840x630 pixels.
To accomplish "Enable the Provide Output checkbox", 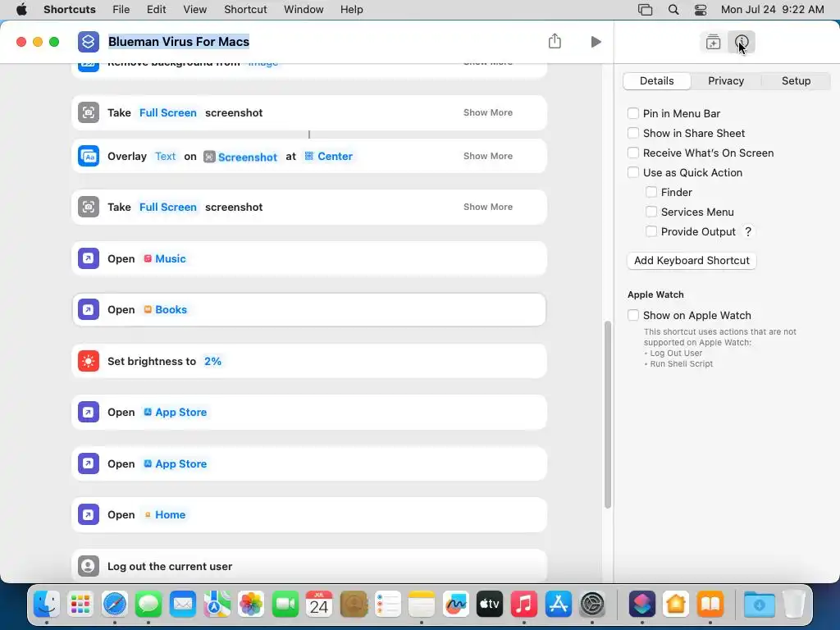I will coord(651,231).
